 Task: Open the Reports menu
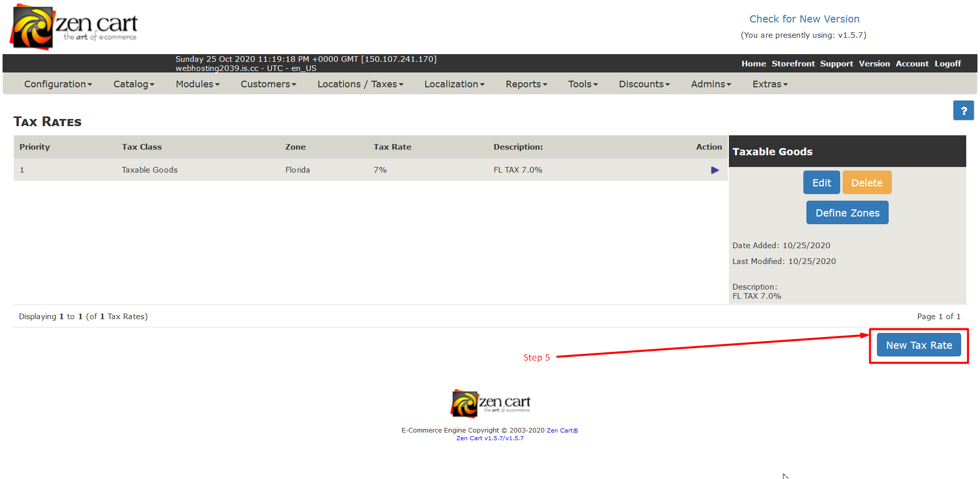point(526,84)
